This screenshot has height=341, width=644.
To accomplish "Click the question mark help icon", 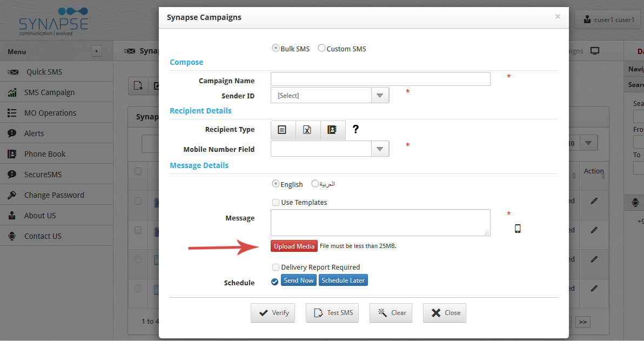I will click(355, 130).
